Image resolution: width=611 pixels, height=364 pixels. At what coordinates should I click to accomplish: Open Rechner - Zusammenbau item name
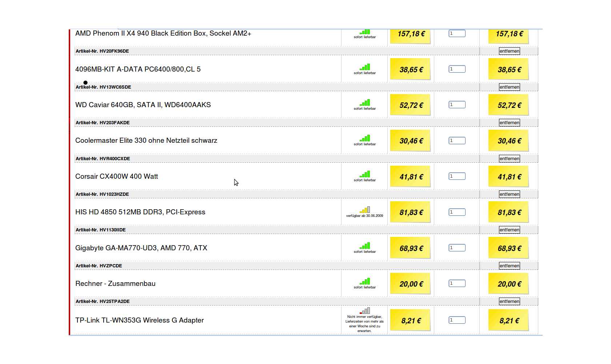point(115,284)
